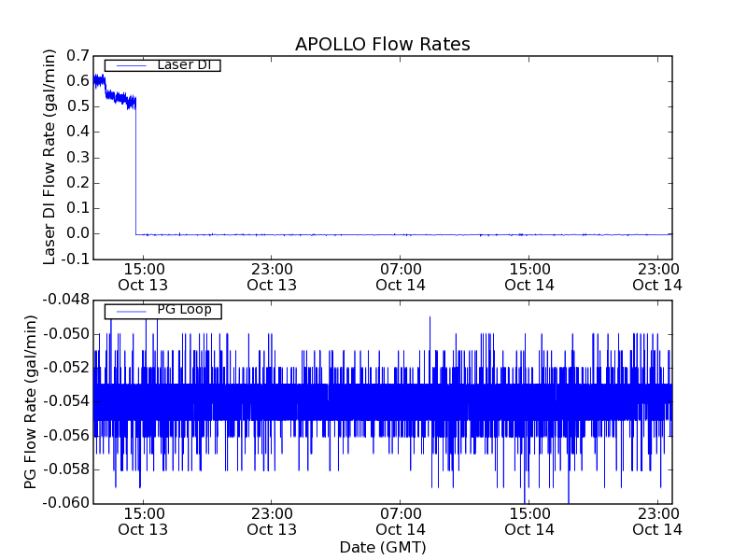Screen dimensions: 747x560
Task: Click '15:00 Oct 14' under the Laser DI plot
Action: pyautogui.click(x=529, y=277)
